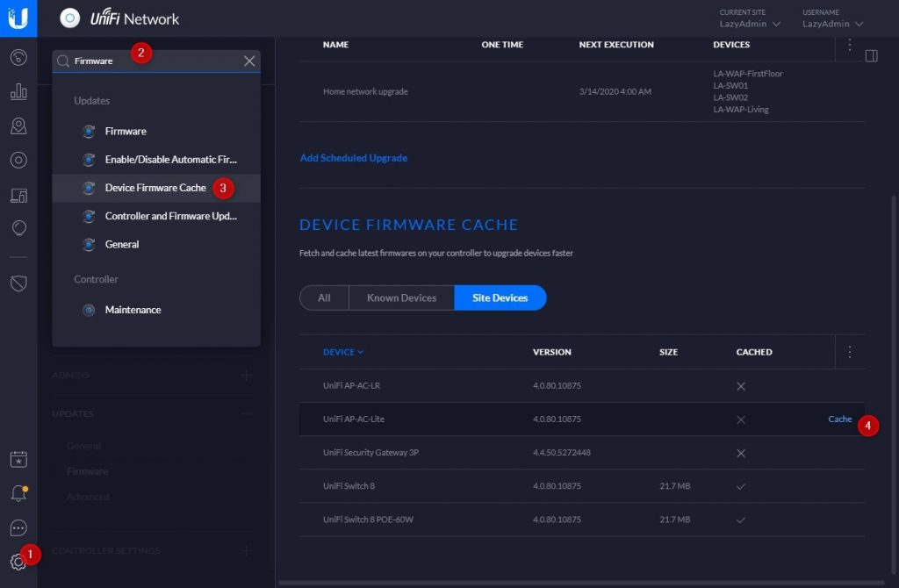Click the horizontal scrollbar at the bottom
The width and height of the screenshot is (899, 588).
tap(582, 583)
